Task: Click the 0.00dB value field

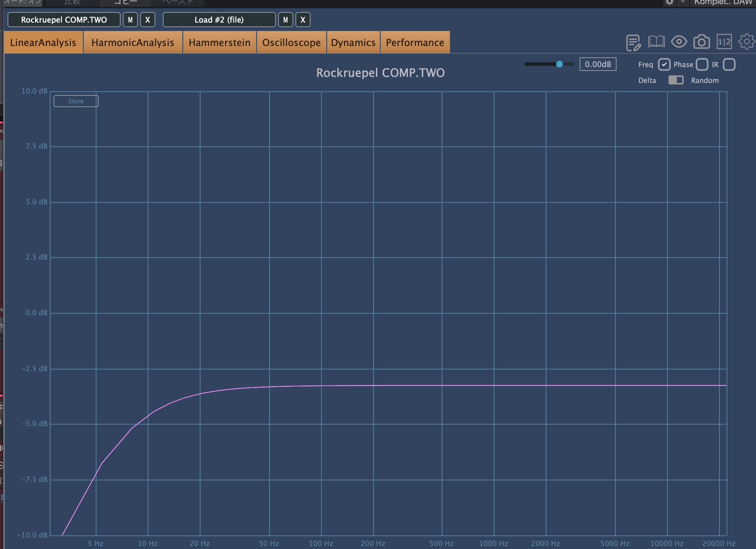Action: pyautogui.click(x=598, y=64)
